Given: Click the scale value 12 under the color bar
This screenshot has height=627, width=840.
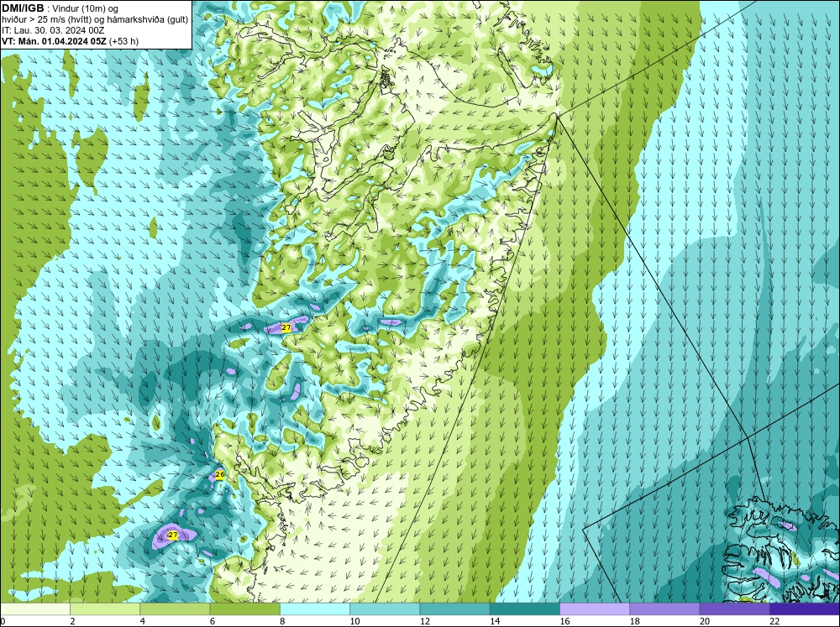Looking at the screenshot, I should [x=424, y=621].
